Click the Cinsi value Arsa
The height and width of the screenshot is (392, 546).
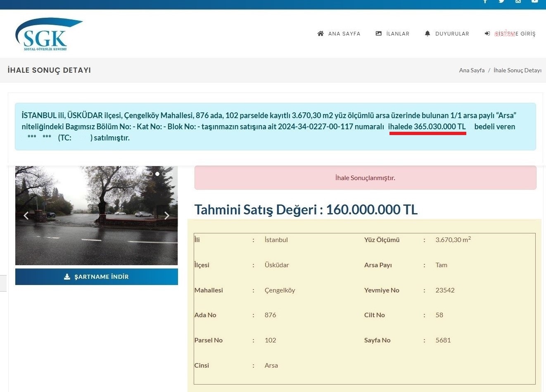(x=271, y=366)
